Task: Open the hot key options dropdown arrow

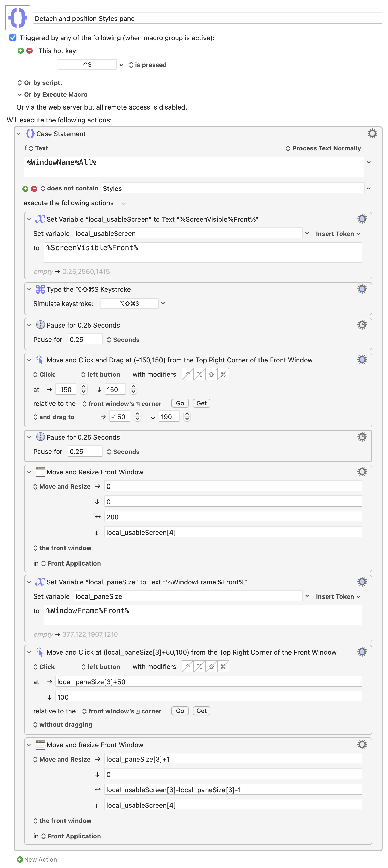Action: [121, 65]
